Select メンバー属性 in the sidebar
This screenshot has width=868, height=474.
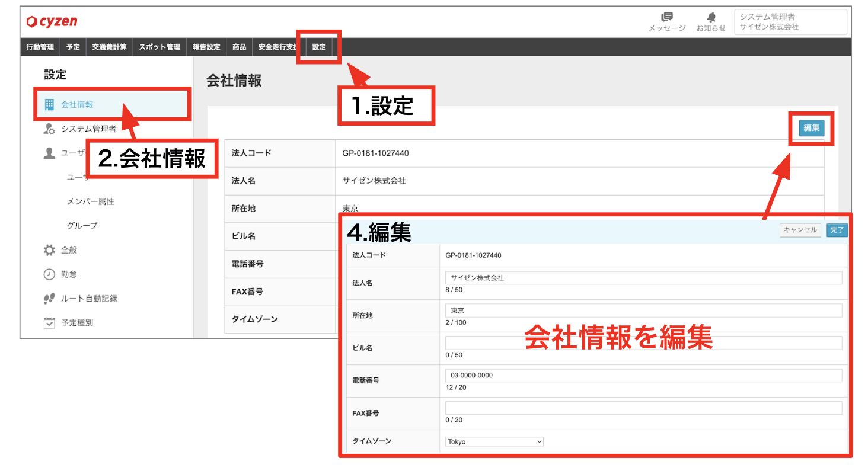pyautogui.click(x=91, y=201)
